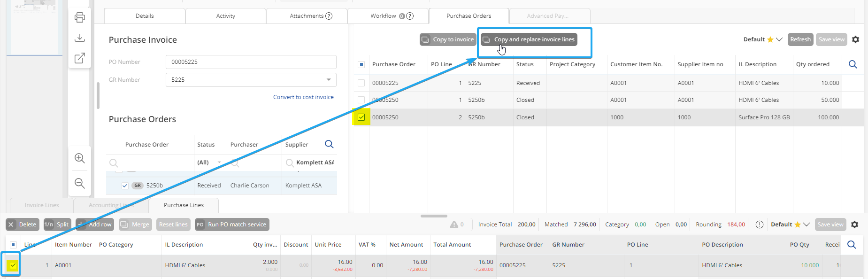Uncheck the highlighted 00005250 line 2 checkbox
868x279 pixels.
tap(361, 117)
